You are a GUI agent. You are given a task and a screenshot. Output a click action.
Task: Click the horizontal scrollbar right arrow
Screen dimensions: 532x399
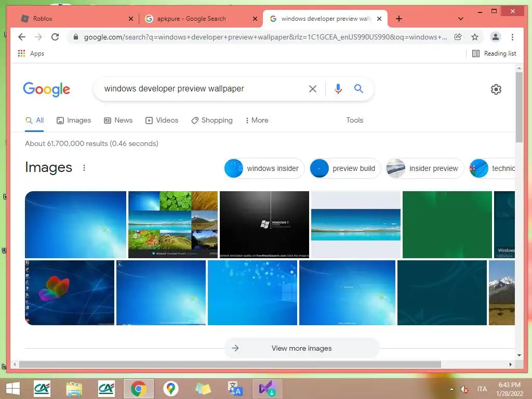click(511, 364)
